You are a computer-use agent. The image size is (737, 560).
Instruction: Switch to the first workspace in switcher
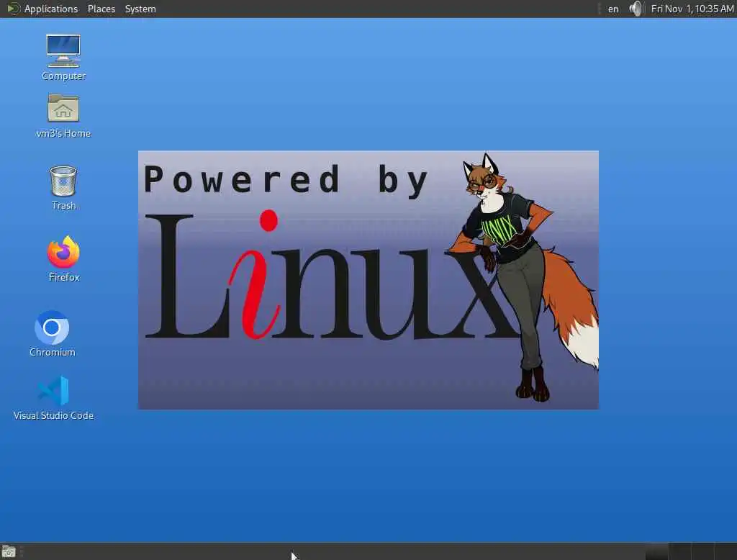coord(656,551)
